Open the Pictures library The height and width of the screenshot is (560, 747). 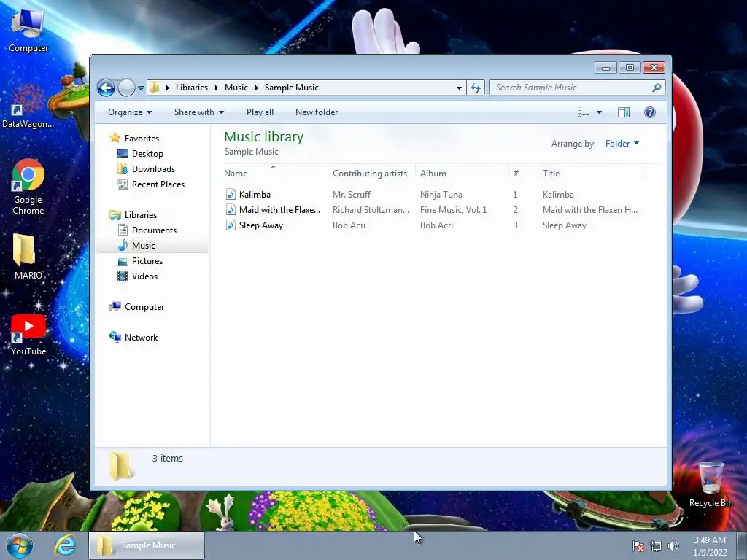[x=147, y=260]
